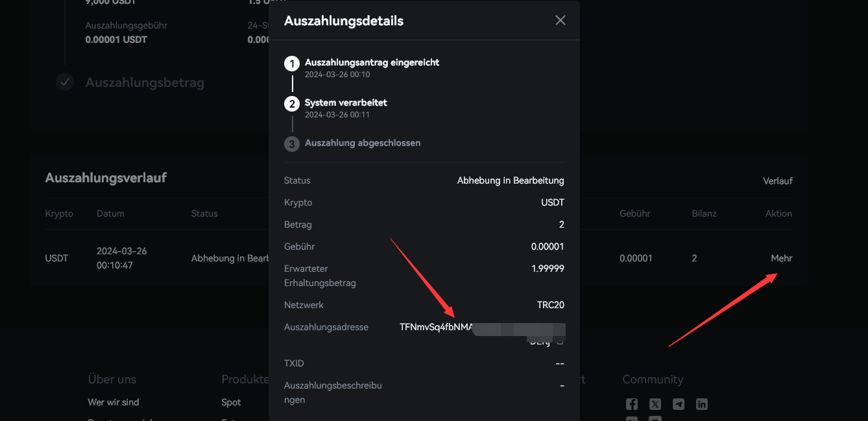This screenshot has width=868, height=421.
Task: Click the partially hidden withdrawal address text
Action: coord(436,328)
